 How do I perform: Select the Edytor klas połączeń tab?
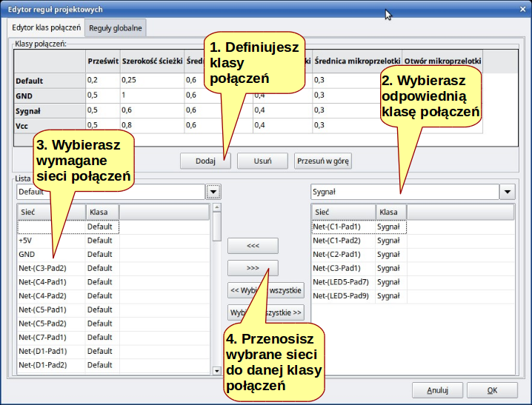[x=46, y=27]
